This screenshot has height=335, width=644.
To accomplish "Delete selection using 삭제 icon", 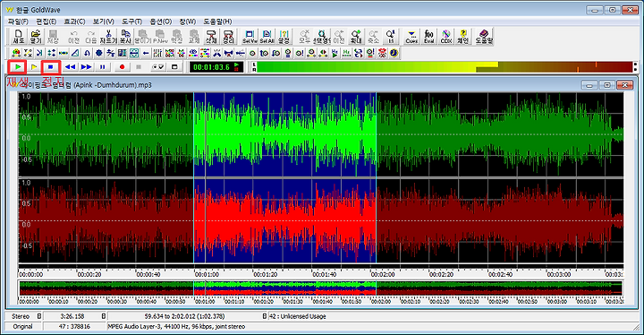I will click(211, 37).
